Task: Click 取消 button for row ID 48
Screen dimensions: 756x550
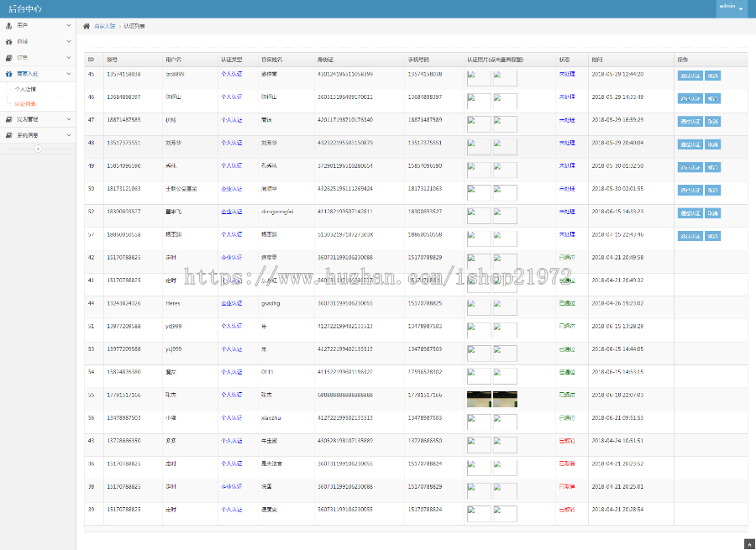Action: [712, 144]
